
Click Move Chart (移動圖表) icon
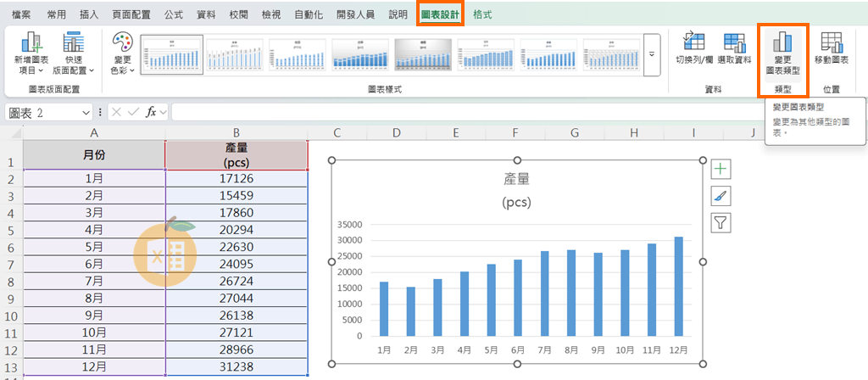pos(831,42)
